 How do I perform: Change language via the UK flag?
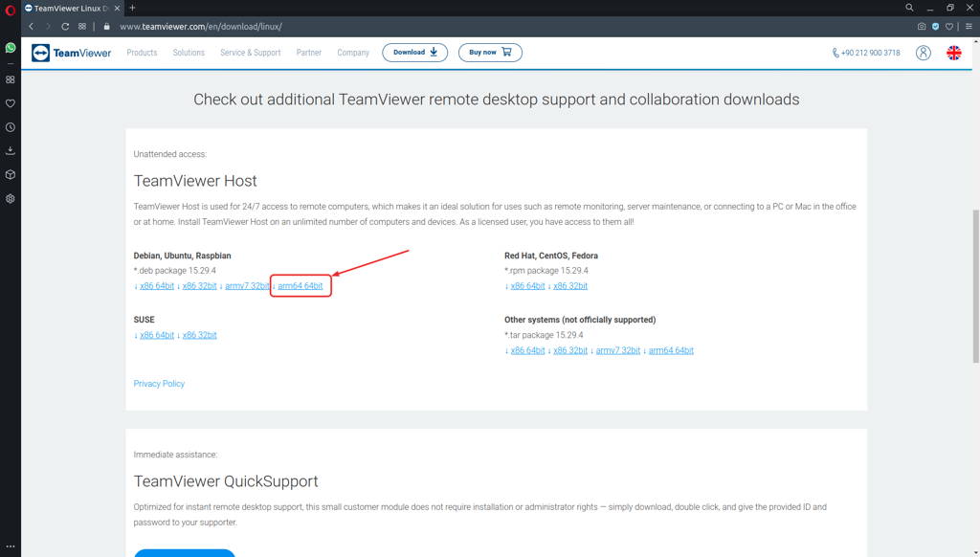[954, 53]
